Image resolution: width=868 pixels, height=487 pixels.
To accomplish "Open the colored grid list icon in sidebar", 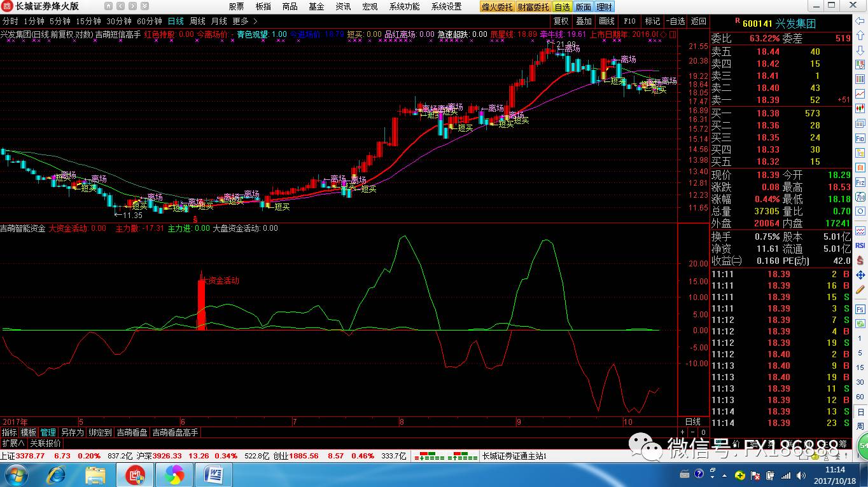I will 860,79.
